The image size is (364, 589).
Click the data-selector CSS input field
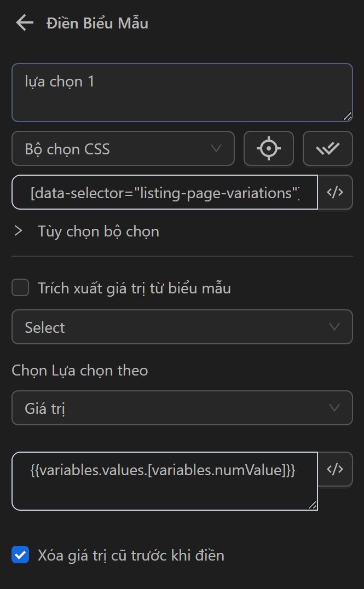pyautogui.click(x=164, y=192)
